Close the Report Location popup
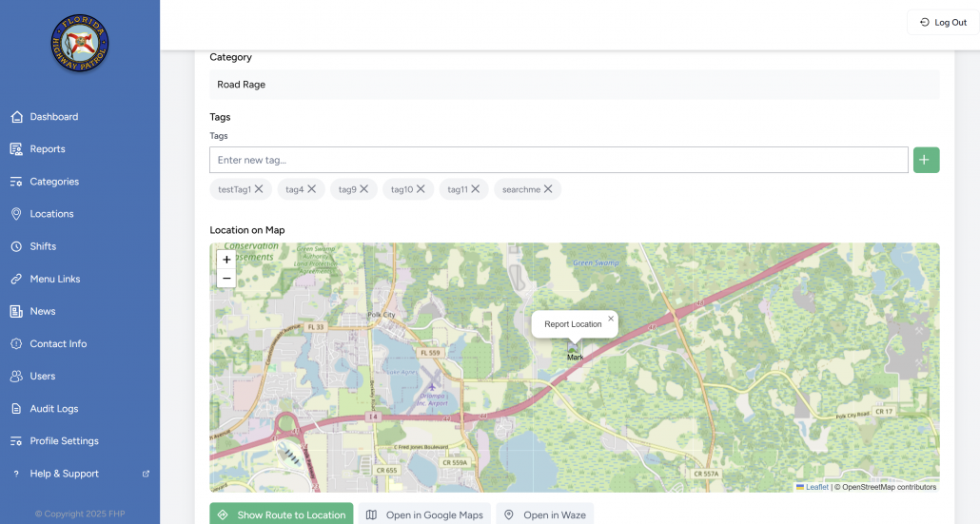The image size is (980, 524). (611, 319)
